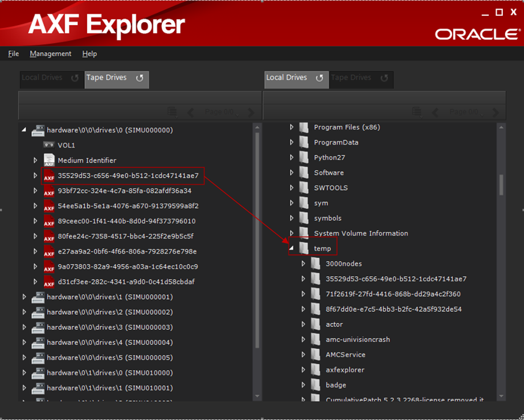Viewport: 524px width, 420px height.
Task: Go to next page in right panel
Action: (x=496, y=112)
